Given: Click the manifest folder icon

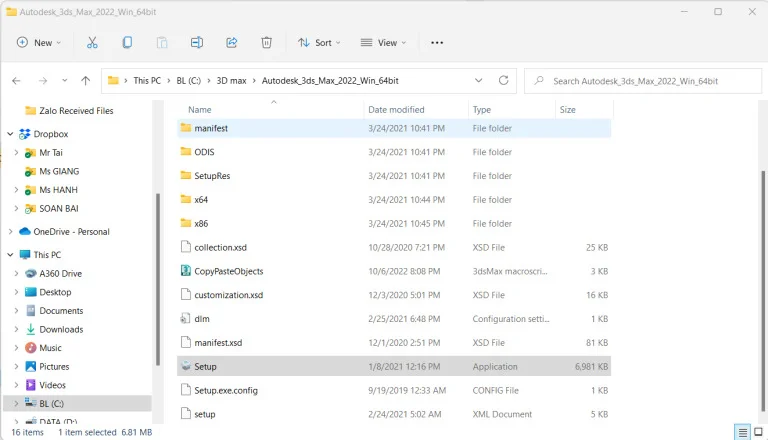Looking at the screenshot, I should coord(186,128).
